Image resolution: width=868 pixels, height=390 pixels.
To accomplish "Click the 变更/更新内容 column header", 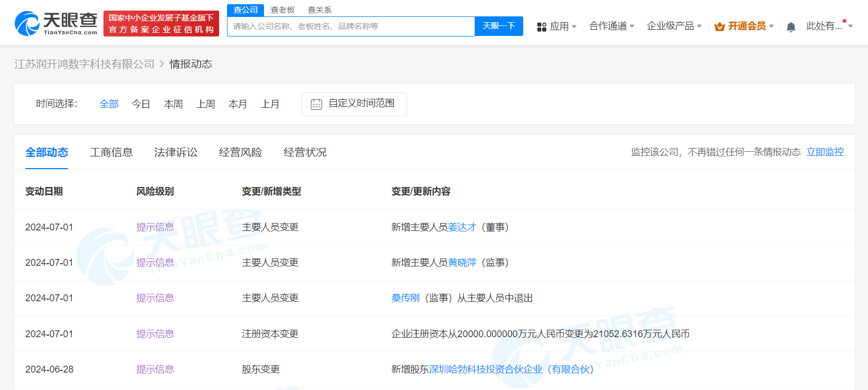I will click(x=421, y=191).
